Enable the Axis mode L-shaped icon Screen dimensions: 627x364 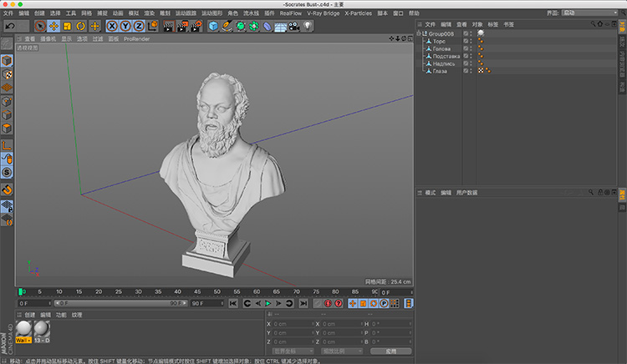pos(7,145)
